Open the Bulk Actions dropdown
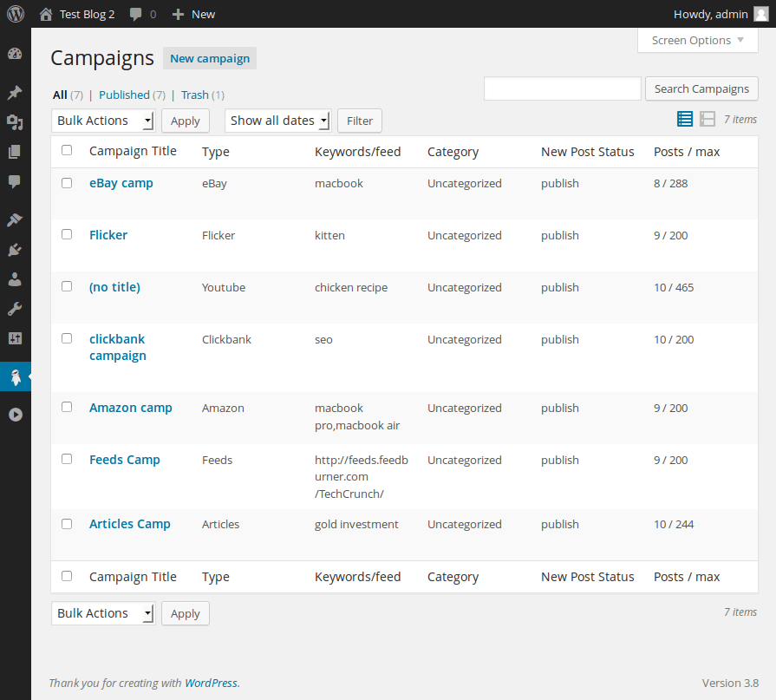Screen dimensions: 776x700 pyautogui.click(x=102, y=120)
